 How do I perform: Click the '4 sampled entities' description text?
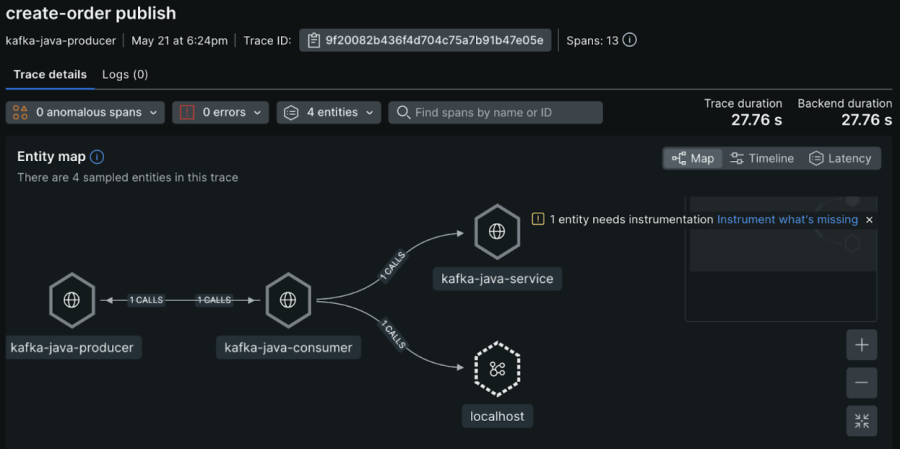(x=127, y=177)
